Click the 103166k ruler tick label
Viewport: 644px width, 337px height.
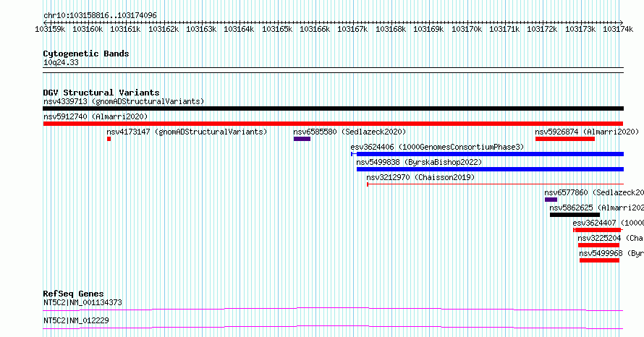(x=315, y=29)
